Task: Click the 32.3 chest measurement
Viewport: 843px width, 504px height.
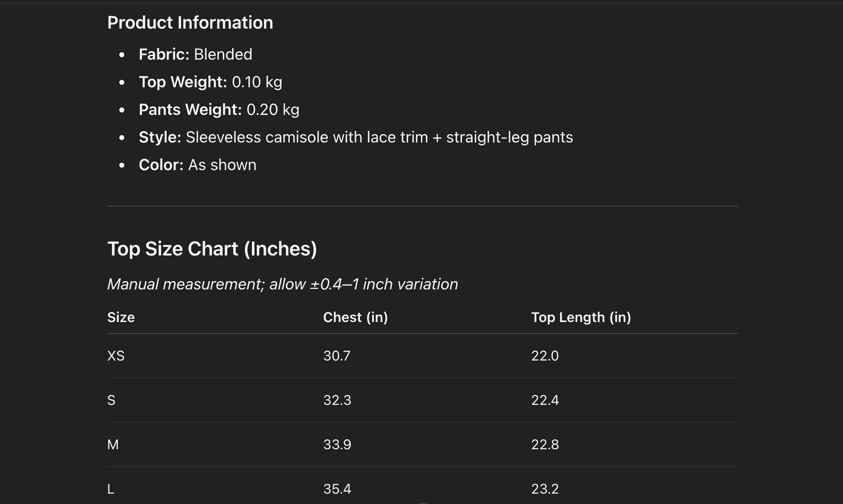Action: pos(337,400)
